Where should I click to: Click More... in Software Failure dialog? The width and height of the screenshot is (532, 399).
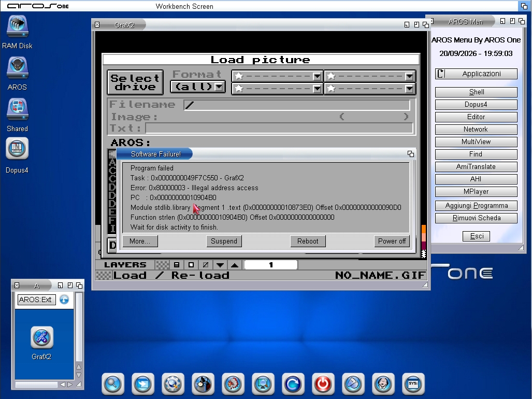coord(140,241)
